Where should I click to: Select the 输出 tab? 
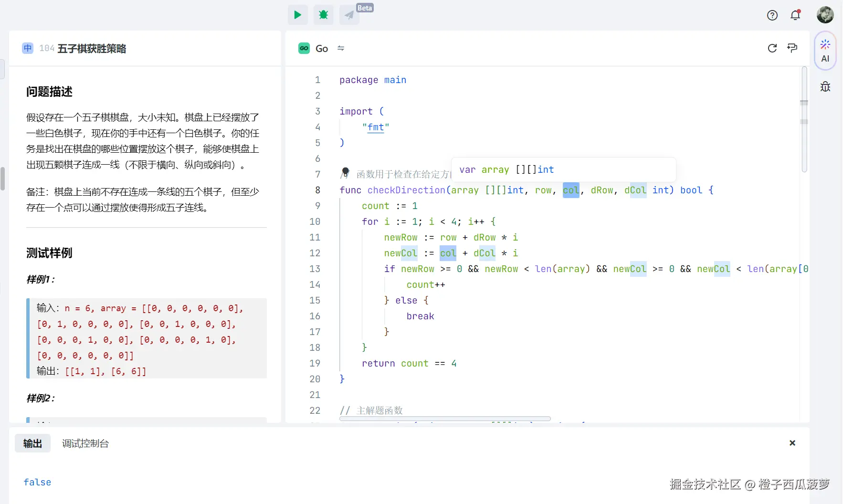coord(32,443)
